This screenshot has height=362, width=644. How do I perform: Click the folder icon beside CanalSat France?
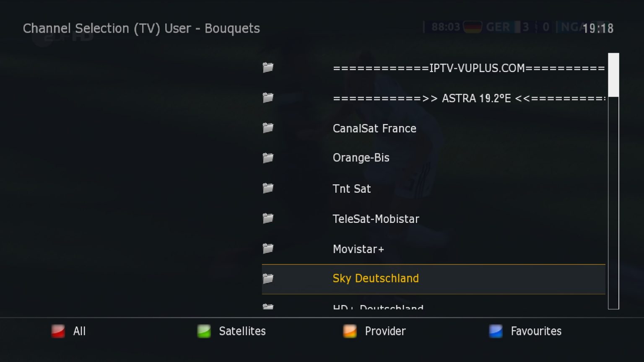(268, 128)
